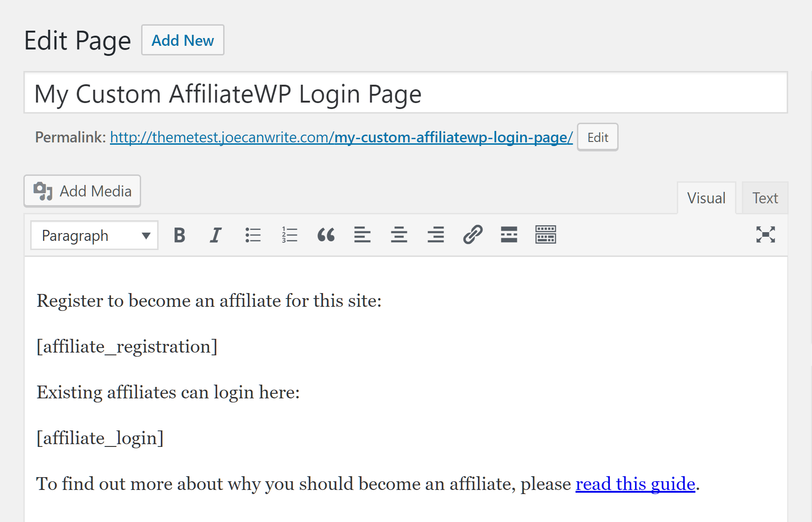Toggle the toolbar kitchen sink
812x522 pixels.
546,235
